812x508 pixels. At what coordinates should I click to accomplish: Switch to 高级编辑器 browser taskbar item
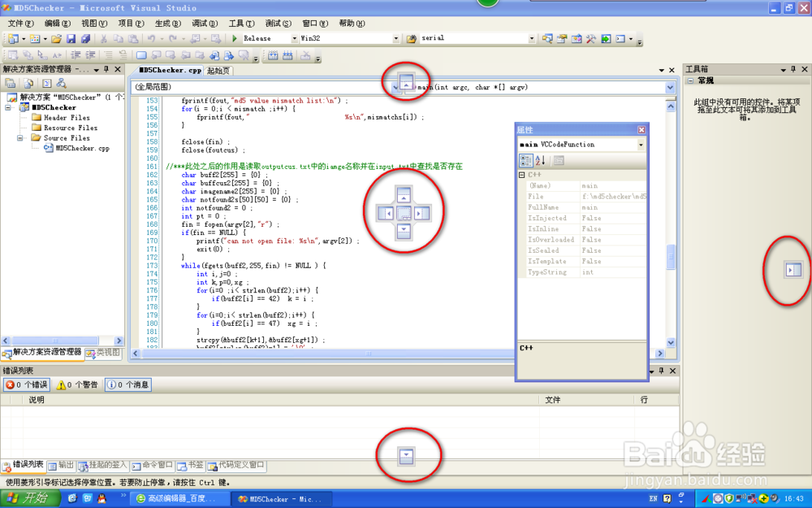click(x=179, y=499)
